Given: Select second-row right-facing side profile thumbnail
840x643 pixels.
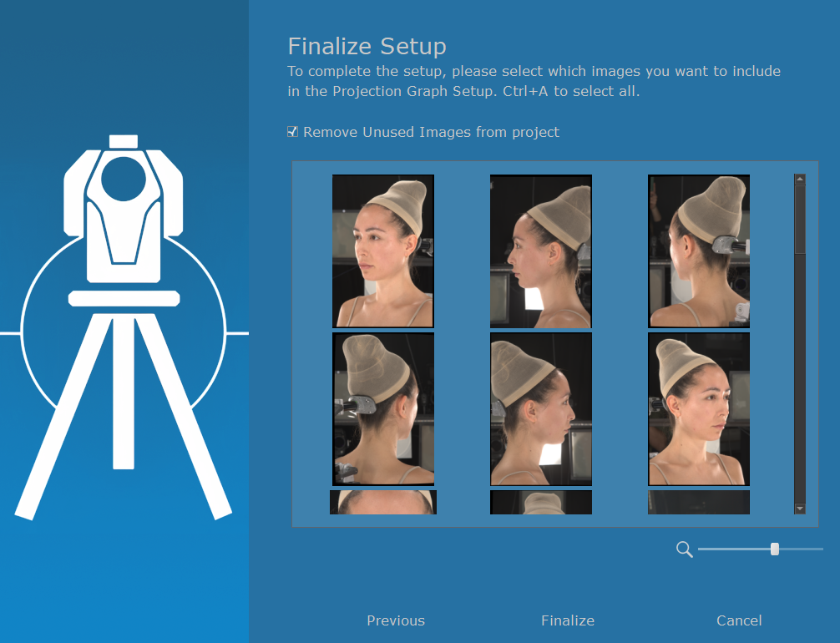Looking at the screenshot, I should tap(541, 409).
